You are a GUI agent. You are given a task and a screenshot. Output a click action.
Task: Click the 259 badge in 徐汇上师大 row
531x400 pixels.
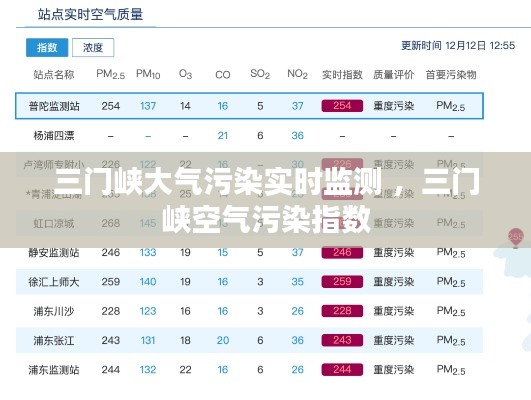click(342, 282)
